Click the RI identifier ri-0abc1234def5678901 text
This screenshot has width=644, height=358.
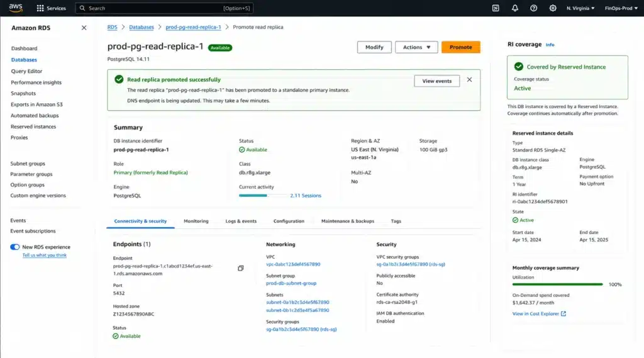coord(540,202)
